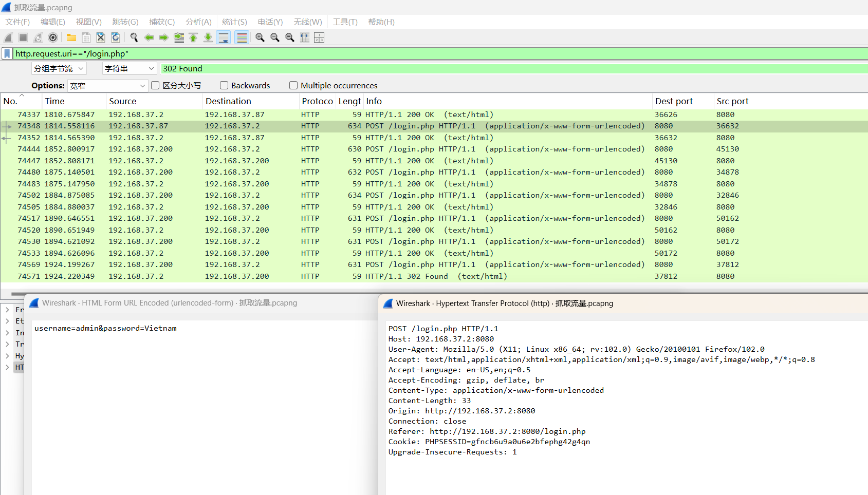Open the Options 宽窄 dropdown
The image size is (868, 495).
(108, 86)
